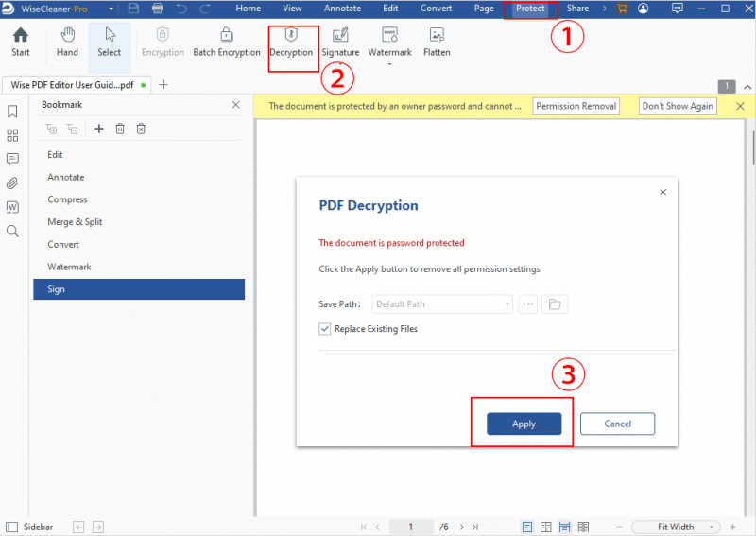Open the Home tab
This screenshot has width=756, height=536.
[x=249, y=9]
